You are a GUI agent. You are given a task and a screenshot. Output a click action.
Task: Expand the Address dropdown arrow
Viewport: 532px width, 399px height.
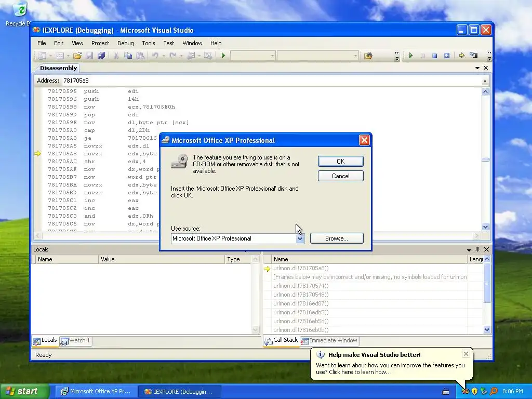[x=485, y=81]
